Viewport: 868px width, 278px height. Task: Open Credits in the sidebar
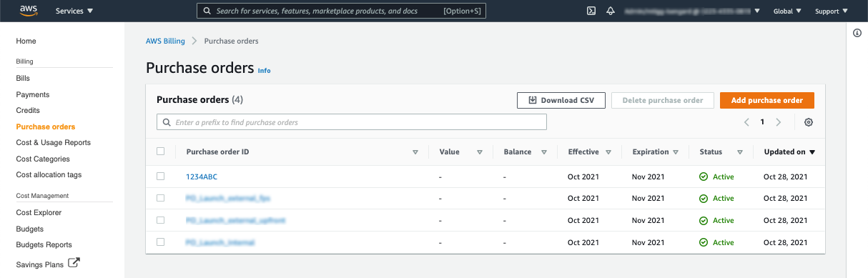click(x=28, y=110)
